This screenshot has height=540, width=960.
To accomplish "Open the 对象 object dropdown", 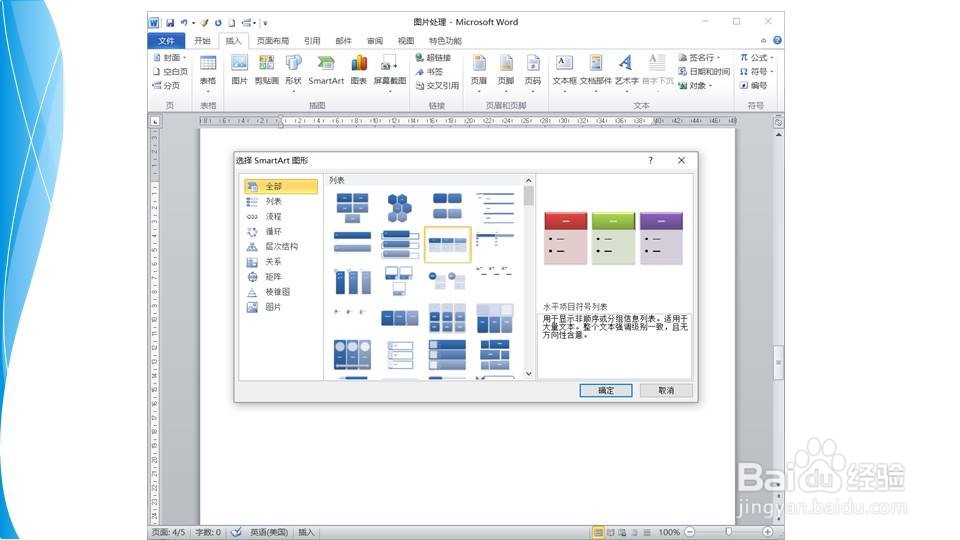I will 696,86.
